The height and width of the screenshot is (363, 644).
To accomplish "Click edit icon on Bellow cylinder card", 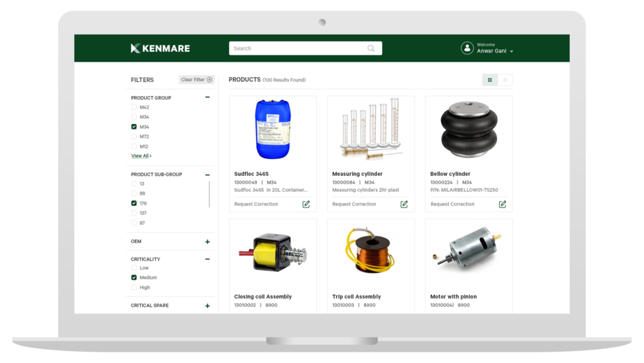I will pyautogui.click(x=503, y=205).
